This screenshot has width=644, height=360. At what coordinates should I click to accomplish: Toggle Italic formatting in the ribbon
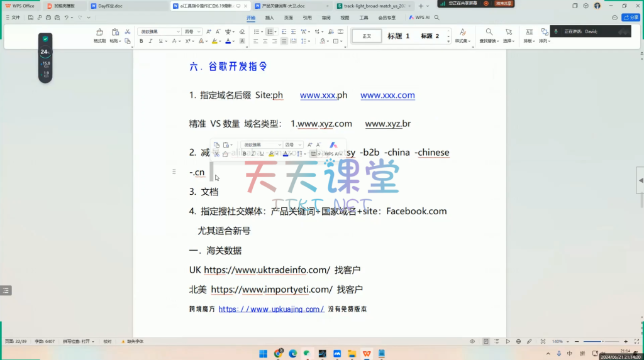(x=151, y=41)
